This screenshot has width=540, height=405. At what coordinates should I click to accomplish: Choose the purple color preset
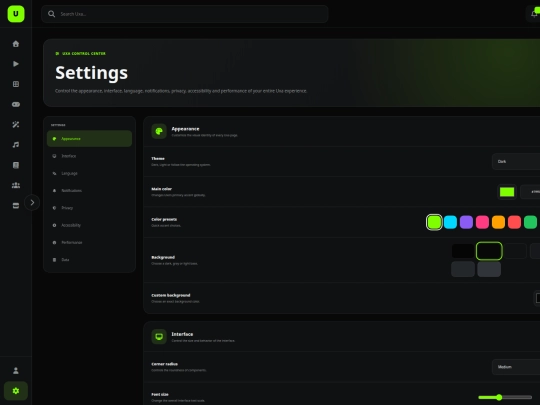click(466, 222)
